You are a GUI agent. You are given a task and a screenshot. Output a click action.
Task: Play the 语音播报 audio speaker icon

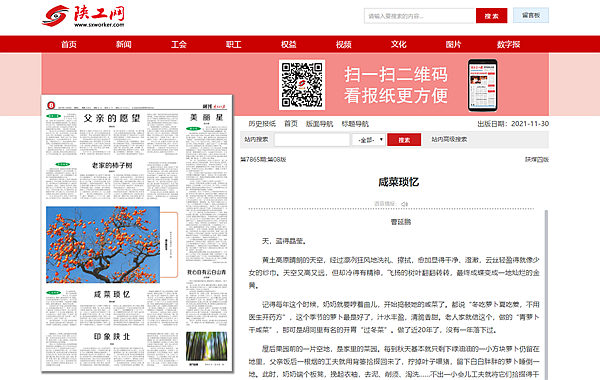point(404,204)
